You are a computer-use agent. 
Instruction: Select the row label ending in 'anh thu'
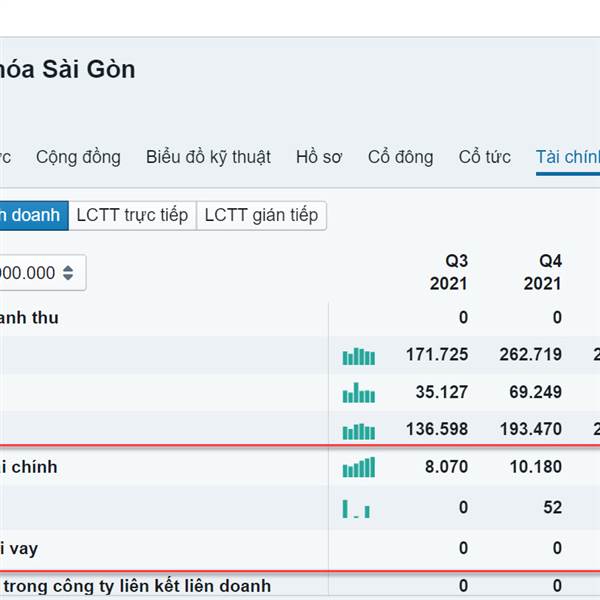[29, 318]
